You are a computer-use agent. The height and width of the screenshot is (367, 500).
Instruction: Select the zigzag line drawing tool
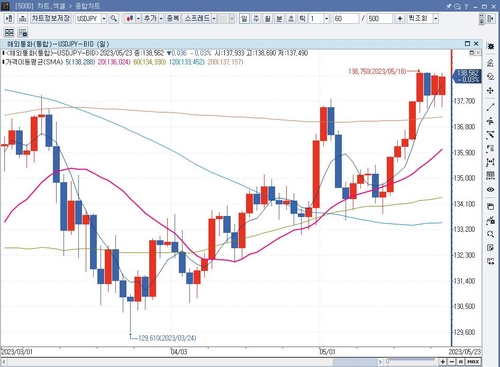tap(490, 135)
